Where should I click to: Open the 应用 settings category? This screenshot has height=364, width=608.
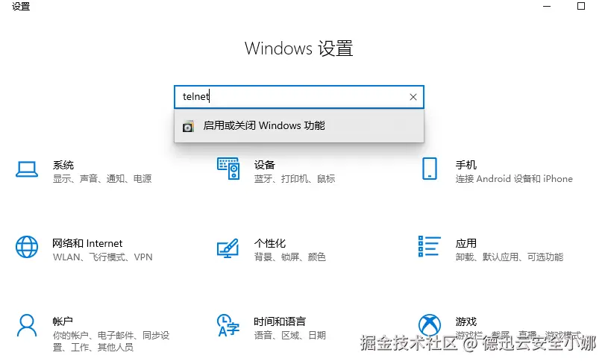(x=491, y=250)
